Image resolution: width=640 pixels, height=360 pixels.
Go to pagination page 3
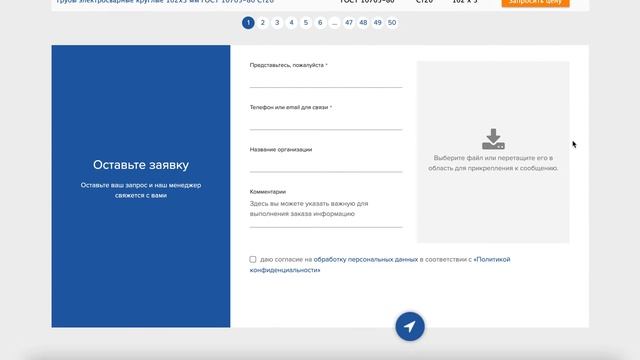click(x=277, y=23)
